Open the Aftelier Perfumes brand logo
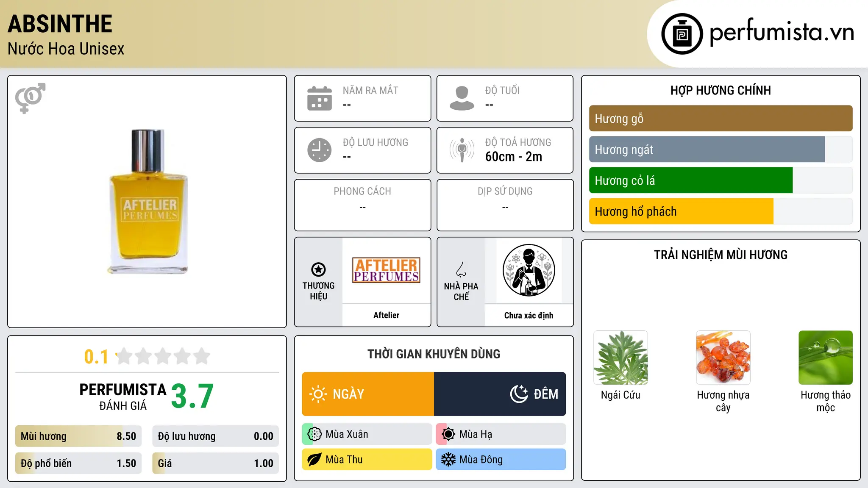 point(386,270)
